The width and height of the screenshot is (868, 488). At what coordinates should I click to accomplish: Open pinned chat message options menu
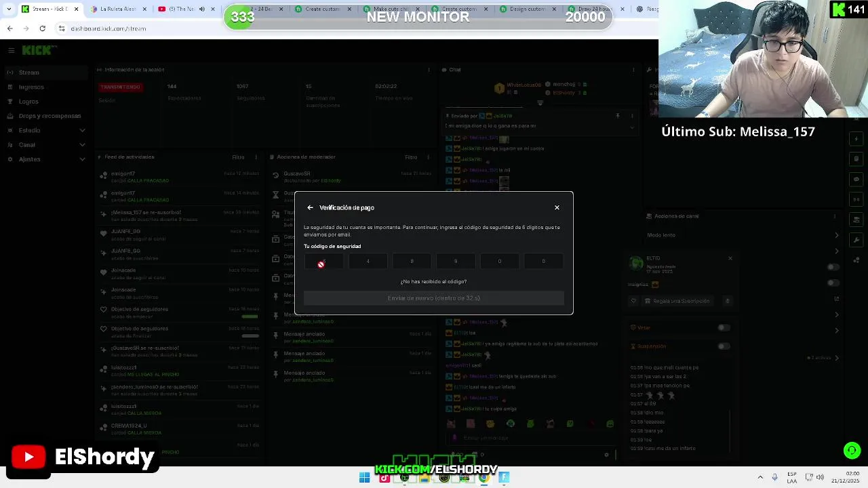(632, 116)
